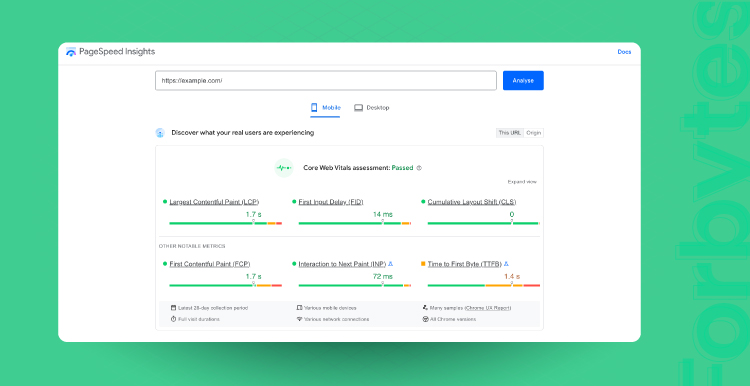
Task: Click the Various mobile devices text
Action: coord(330,308)
